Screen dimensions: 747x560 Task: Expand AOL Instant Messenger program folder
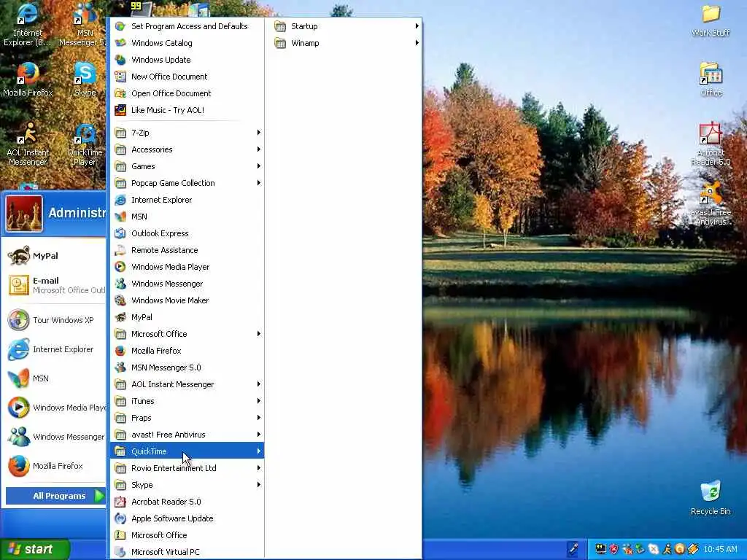click(187, 384)
